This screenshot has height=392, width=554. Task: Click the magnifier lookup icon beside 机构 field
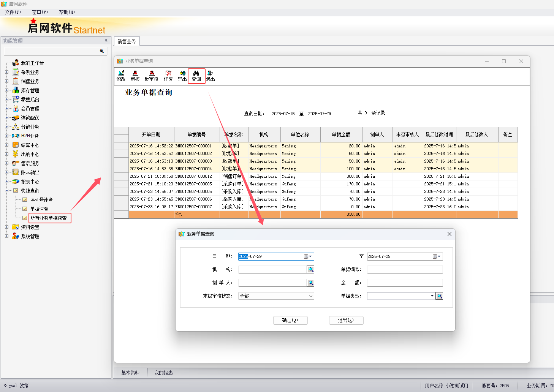[310, 269]
